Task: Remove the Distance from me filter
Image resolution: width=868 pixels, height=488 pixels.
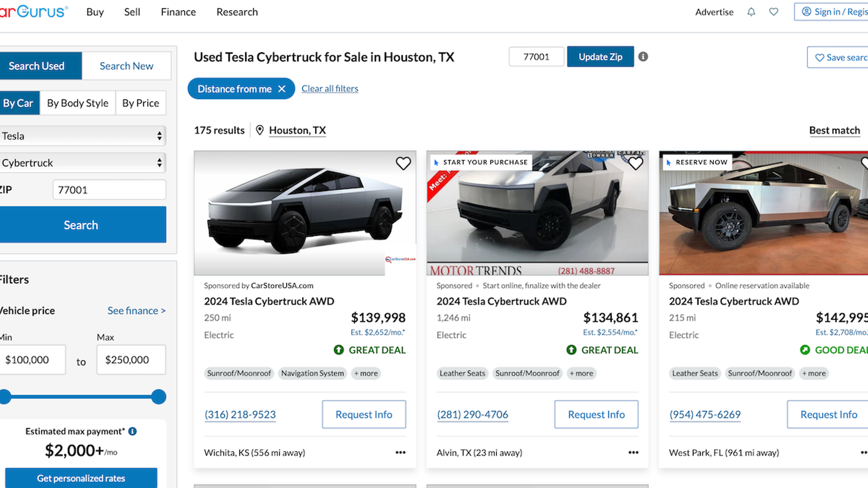Action: click(282, 89)
